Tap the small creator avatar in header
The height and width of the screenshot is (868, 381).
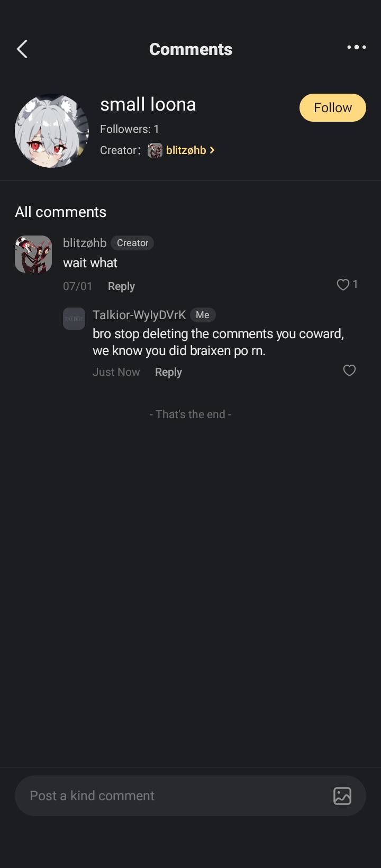coord(155,150)
